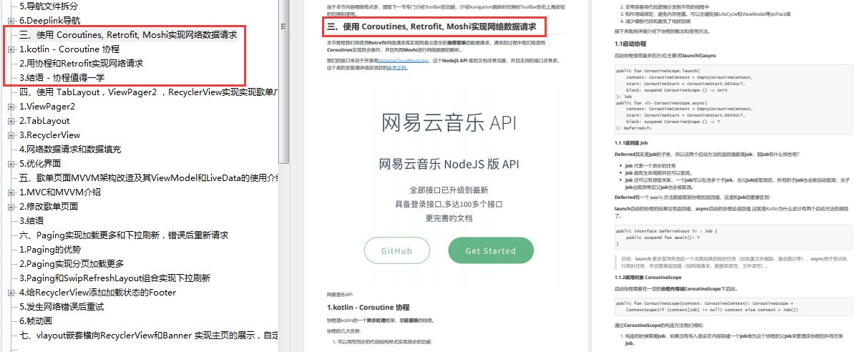The image size is (868, 352).
Task: Expand the 5.优化界面 outline node
Action: coord(10,164)
